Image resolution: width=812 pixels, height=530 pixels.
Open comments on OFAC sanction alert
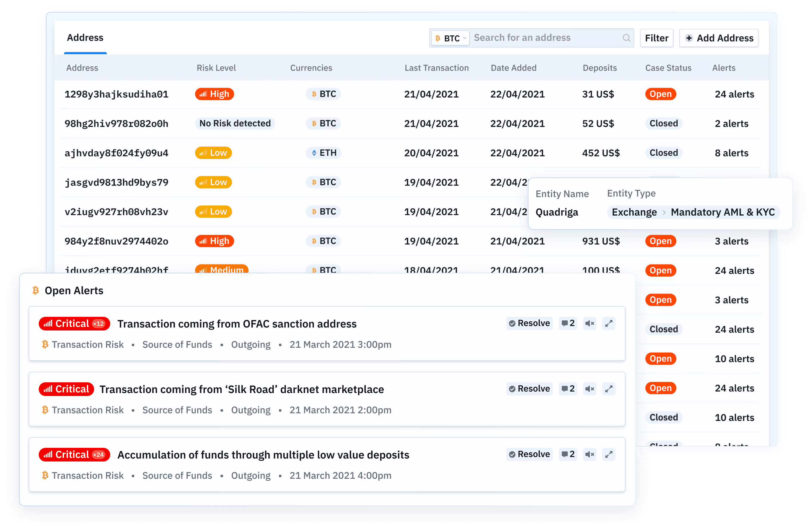[x=568, y=323]
